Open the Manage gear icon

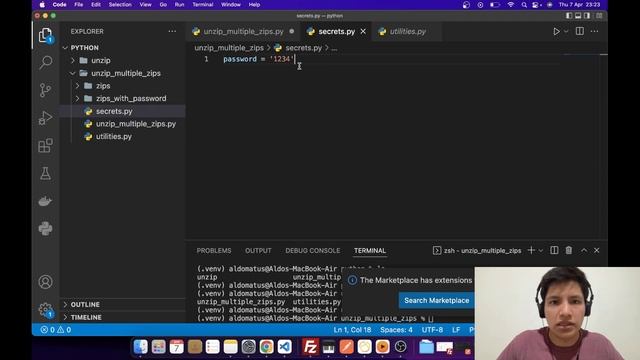tap(45, 310)
